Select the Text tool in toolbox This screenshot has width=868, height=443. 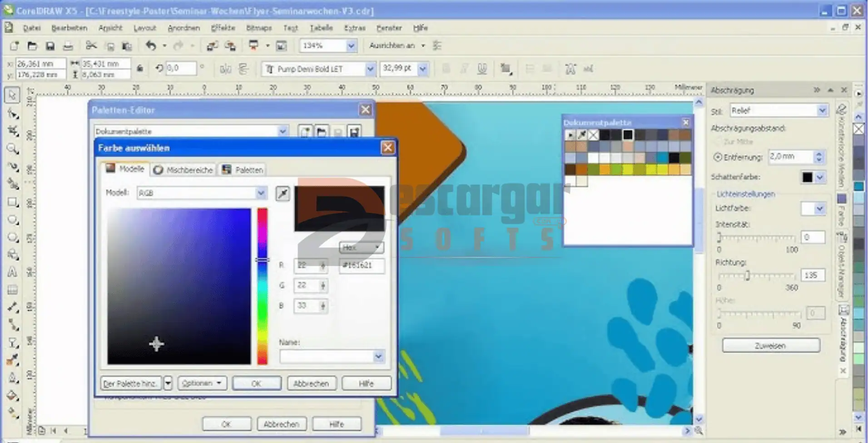point(12,272)
